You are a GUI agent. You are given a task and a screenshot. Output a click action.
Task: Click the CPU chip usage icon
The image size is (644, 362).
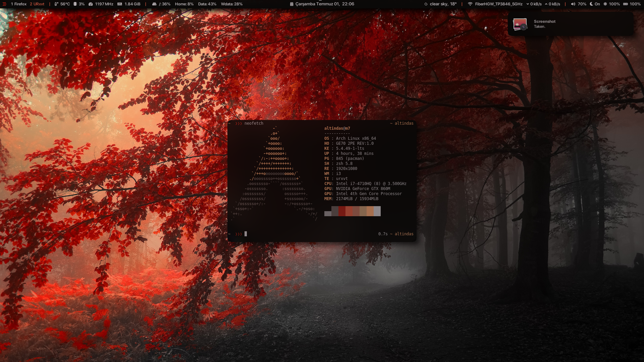point(75,4)
